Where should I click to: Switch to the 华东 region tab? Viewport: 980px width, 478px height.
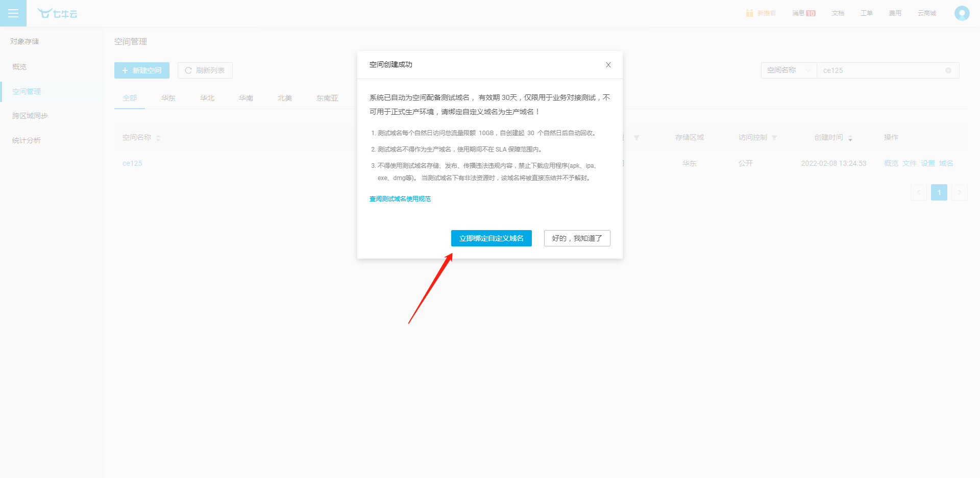[168, 98]
